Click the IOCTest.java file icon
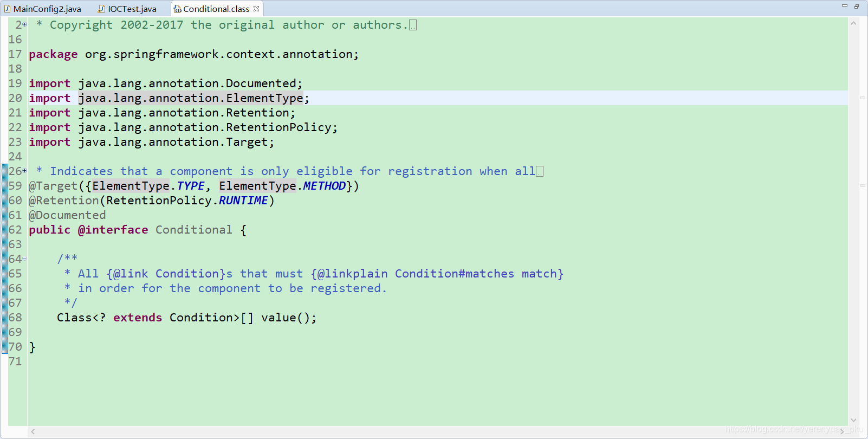The height and width of the screenshot is (439, 868). 101,9
